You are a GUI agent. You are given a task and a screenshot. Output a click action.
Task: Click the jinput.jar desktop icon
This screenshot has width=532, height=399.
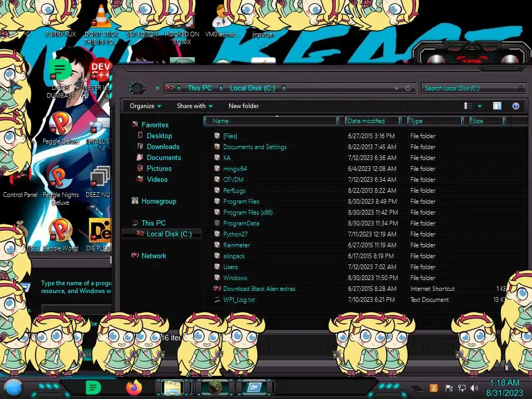point(263,34)
